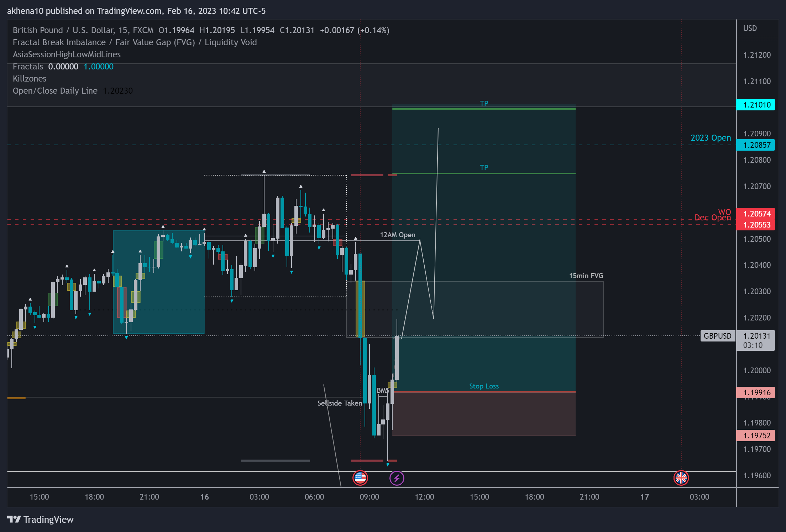
Task: Select the 1.19752 pink price tag
Action: point(755,435)
